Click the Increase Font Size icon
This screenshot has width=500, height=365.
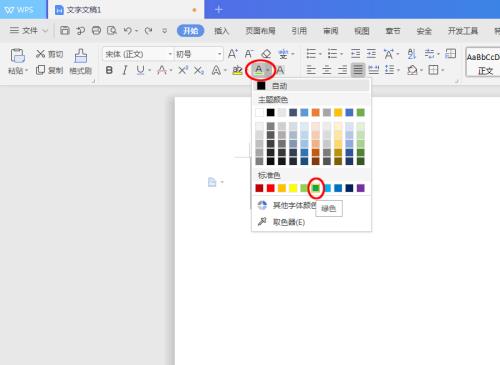[232, 54]
